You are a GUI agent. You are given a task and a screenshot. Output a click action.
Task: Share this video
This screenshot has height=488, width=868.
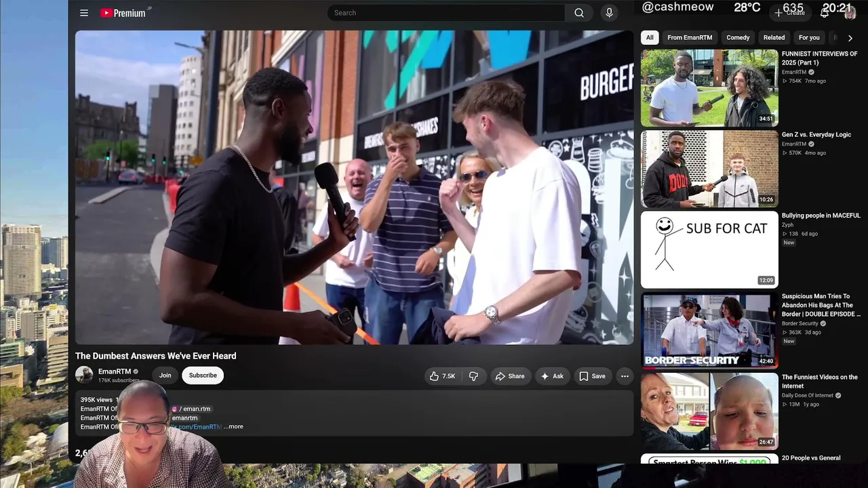509,376
